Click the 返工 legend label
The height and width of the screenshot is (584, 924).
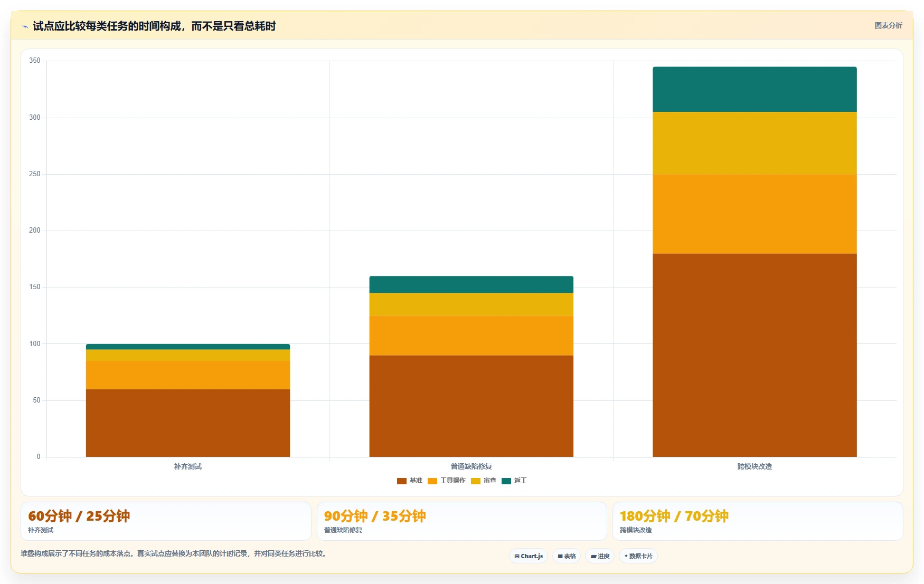pyautogui.click(x=521, y=481)
